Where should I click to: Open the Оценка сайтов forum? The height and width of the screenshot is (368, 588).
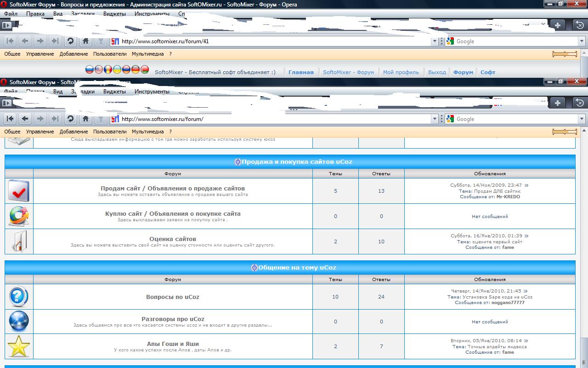[173, 239]
